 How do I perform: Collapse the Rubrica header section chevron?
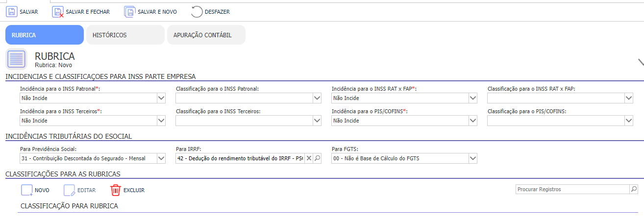(x=641, y=62)
